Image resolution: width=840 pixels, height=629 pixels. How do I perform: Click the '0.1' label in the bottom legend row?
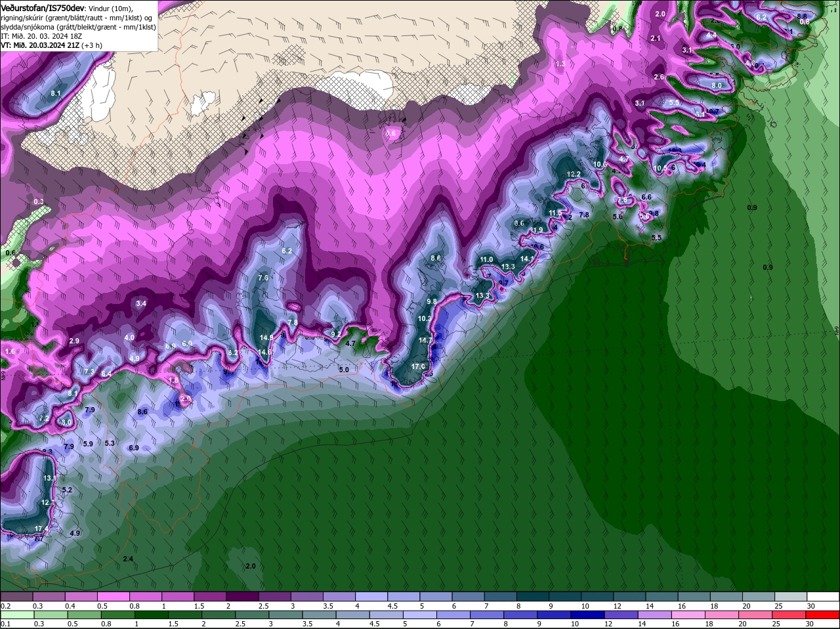point(6,624)
